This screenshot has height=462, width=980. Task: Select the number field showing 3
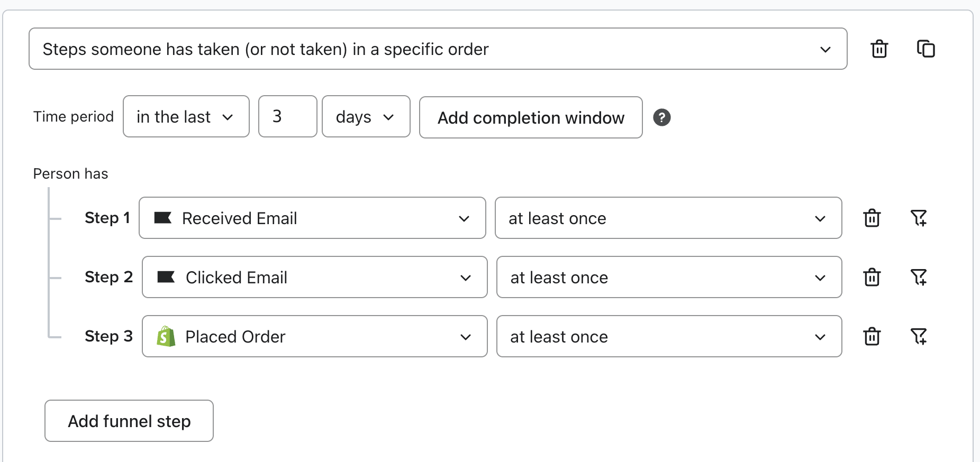pyautogui.click(x=287, y=116)
